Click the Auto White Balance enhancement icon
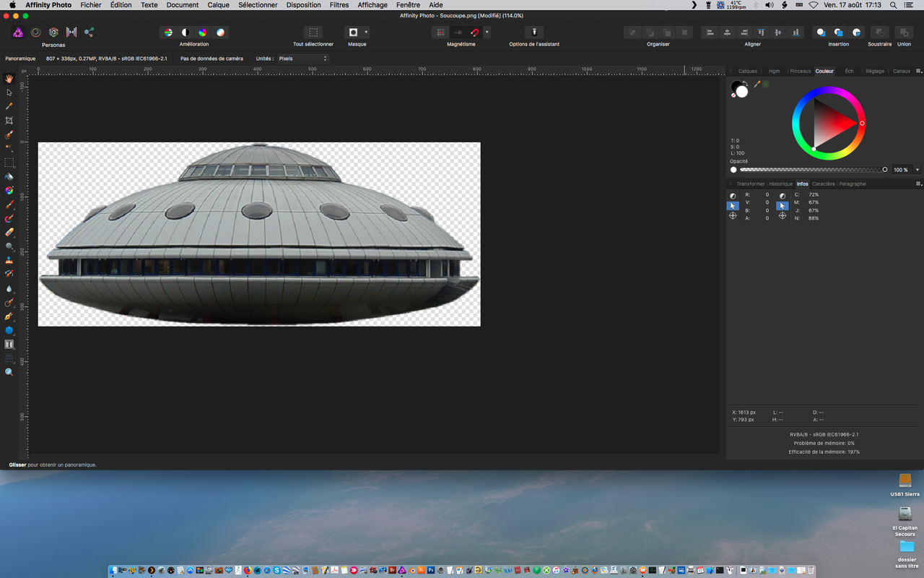This screenshot has height=578, width=924. click(220, 33)
